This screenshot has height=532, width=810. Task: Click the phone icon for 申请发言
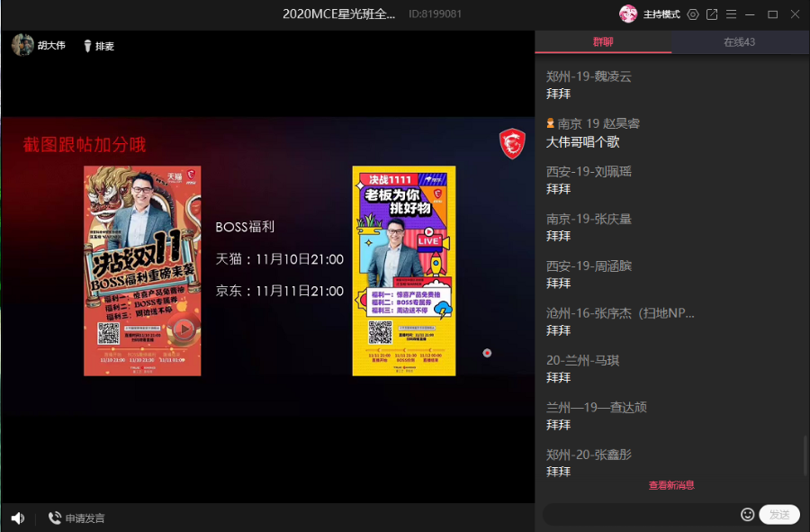click(x=54, y=518)
